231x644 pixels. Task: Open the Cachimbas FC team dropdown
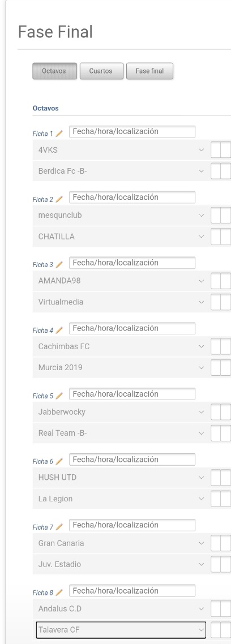pyautogui.click(x=120, y=347)
